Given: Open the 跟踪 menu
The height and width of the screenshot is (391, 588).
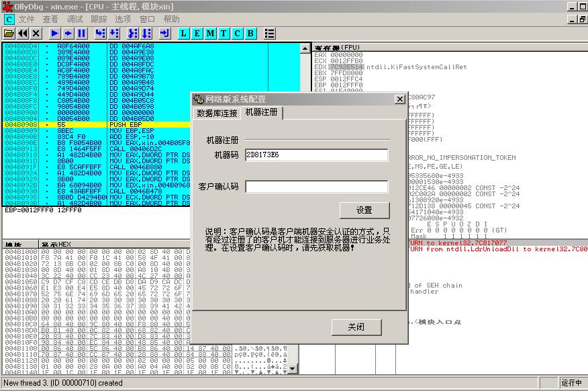Looking at the screenshot, I should 99,19.
